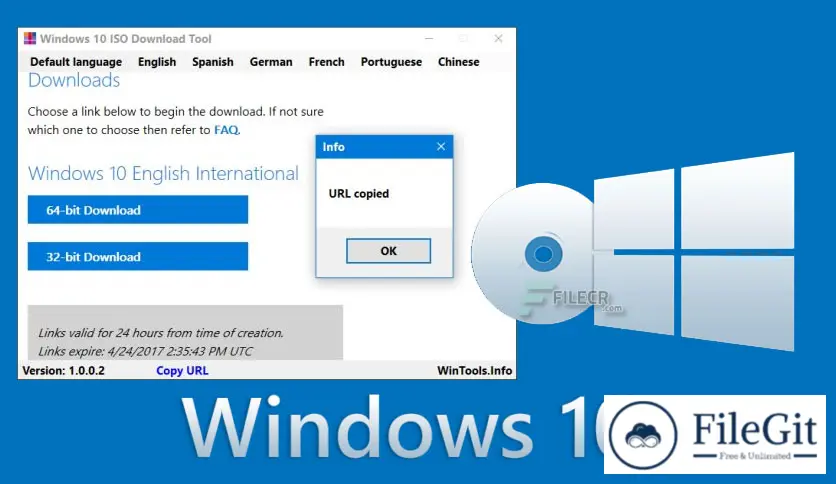The width and height of the screenshot is (836, 484).
Task: Click the window title text
Action: pyautogui.click(x=126, y=39)
